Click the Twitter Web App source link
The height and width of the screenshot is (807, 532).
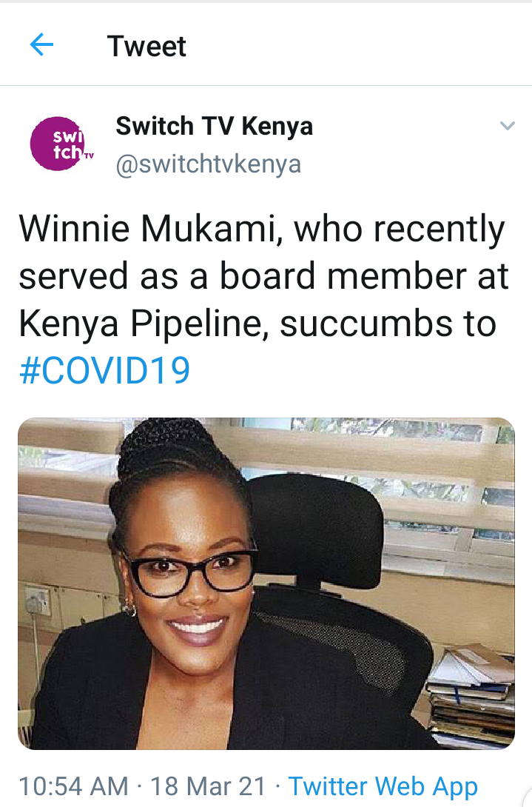[x=383, y=786]
